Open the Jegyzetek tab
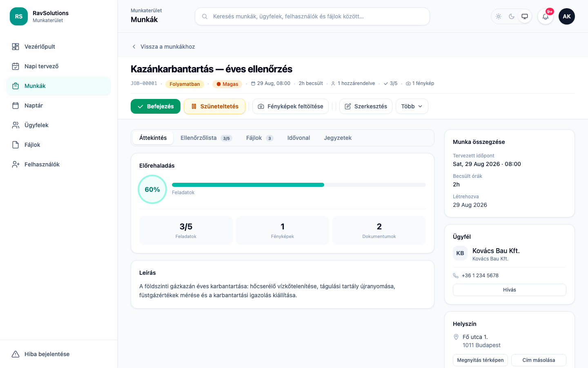This screenshot has height=368, width=588. (x=338, y=138)
